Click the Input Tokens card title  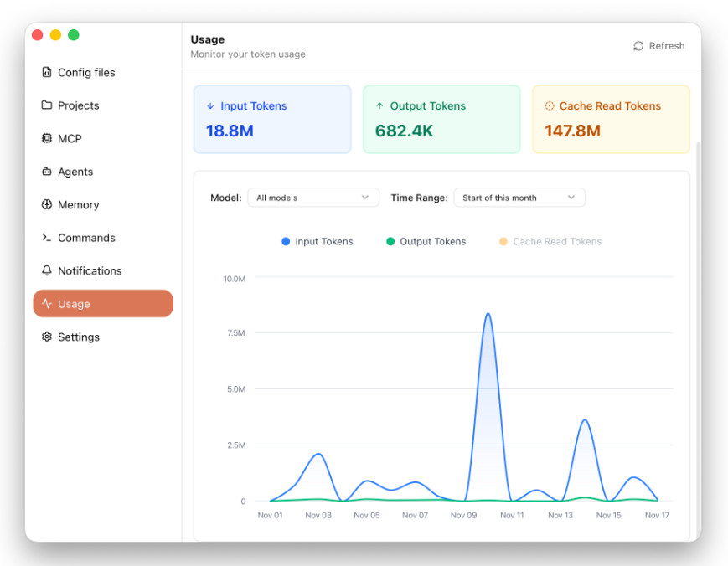[254, 105]
